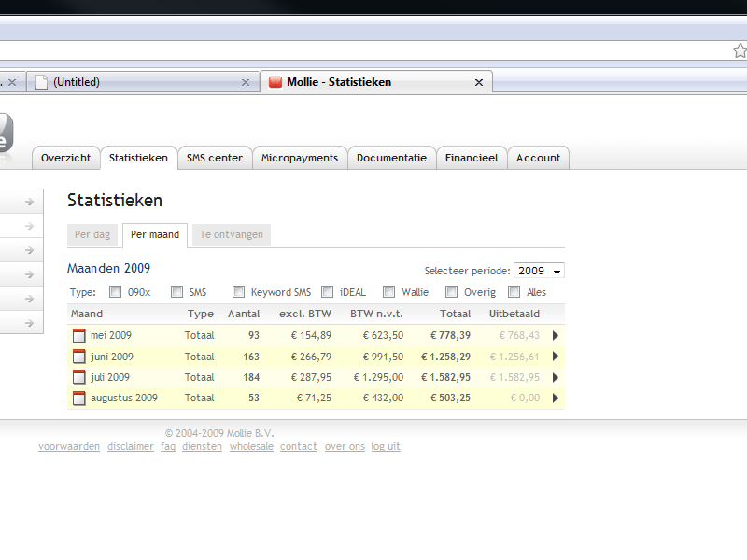Switch to the Per dag sub-tab

tap(92, 235)
